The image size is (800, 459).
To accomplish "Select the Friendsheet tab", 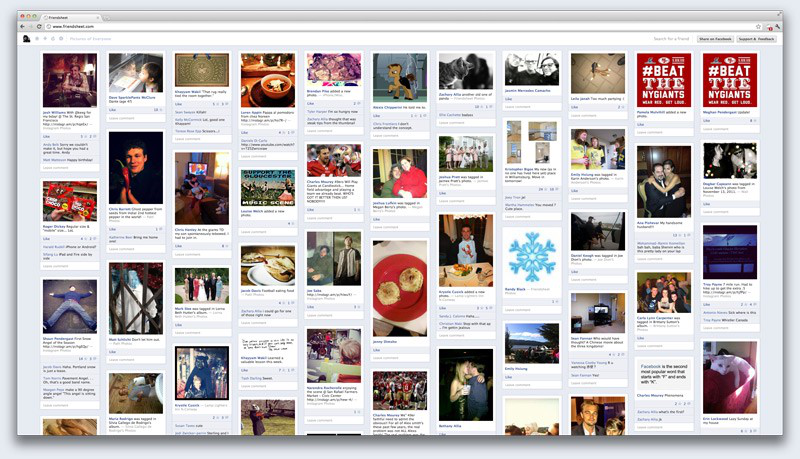I will click(60, 15).
